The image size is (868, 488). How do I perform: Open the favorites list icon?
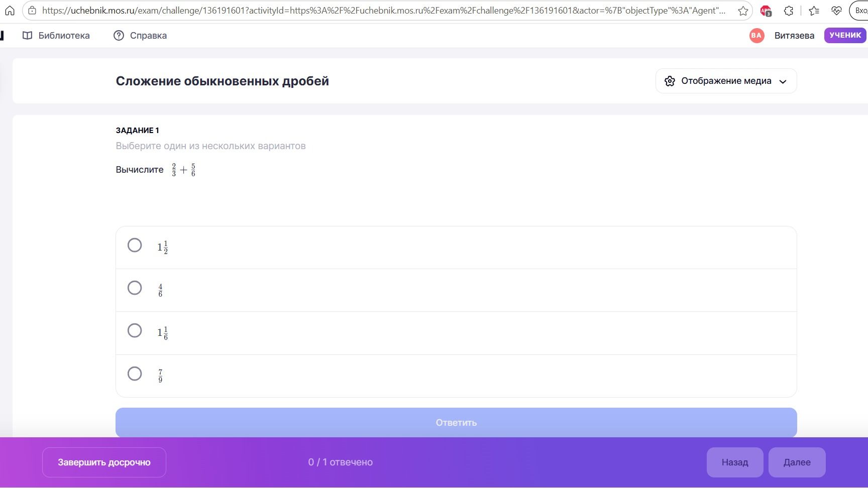tap(814, 11)
